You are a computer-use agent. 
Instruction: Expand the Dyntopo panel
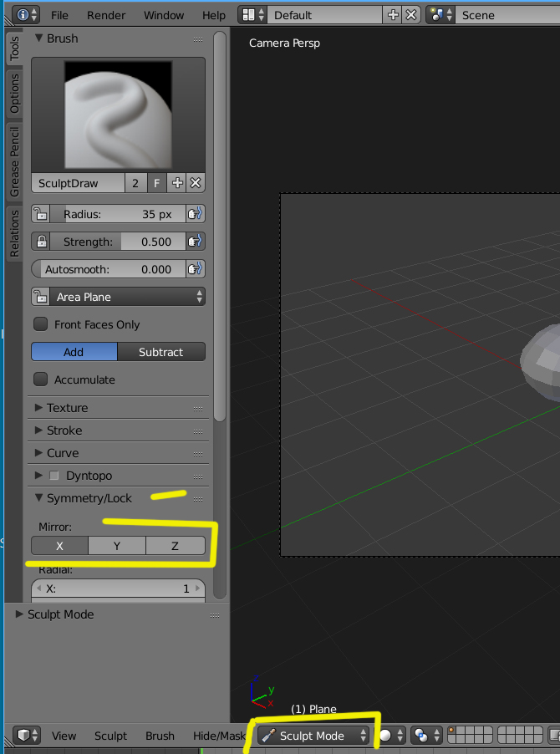pos(39,476)
